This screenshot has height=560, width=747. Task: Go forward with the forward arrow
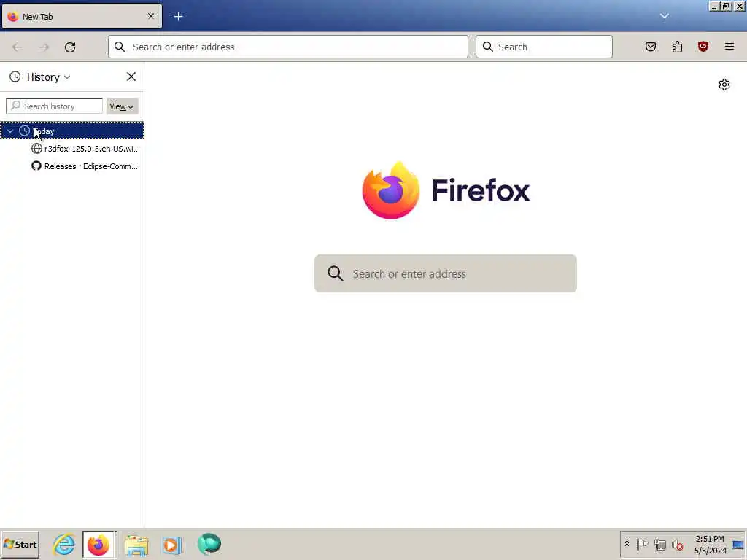click(x=44, y=47)
